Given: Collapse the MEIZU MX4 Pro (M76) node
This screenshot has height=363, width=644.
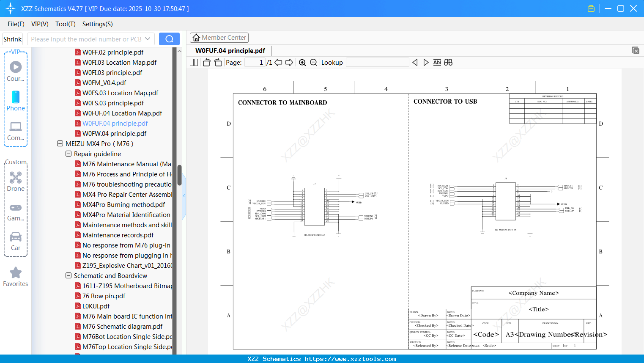Looking at the screenshot, I should point(60,144).
